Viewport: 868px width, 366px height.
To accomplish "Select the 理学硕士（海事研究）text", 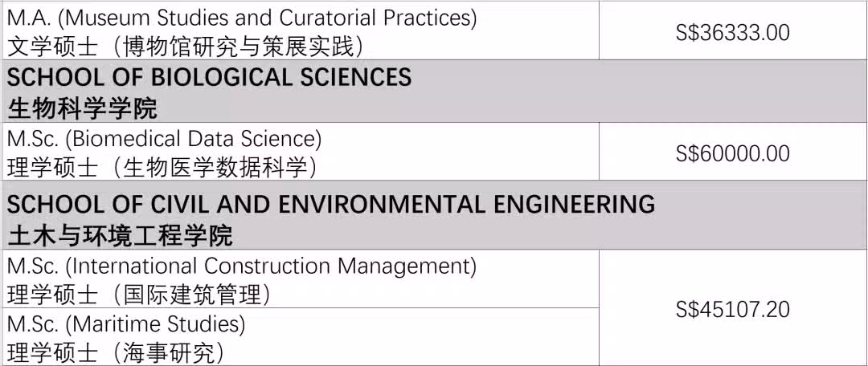I will click(x=117, y=352).
